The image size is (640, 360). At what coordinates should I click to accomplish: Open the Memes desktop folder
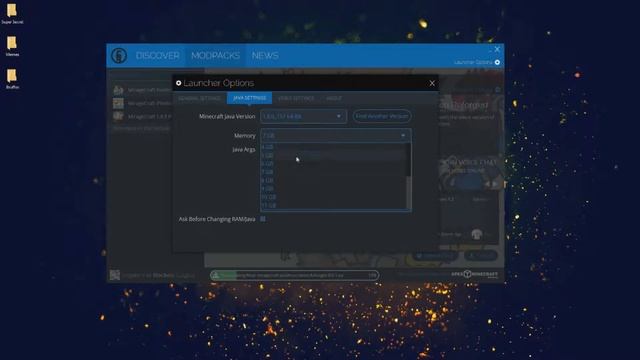12,46
